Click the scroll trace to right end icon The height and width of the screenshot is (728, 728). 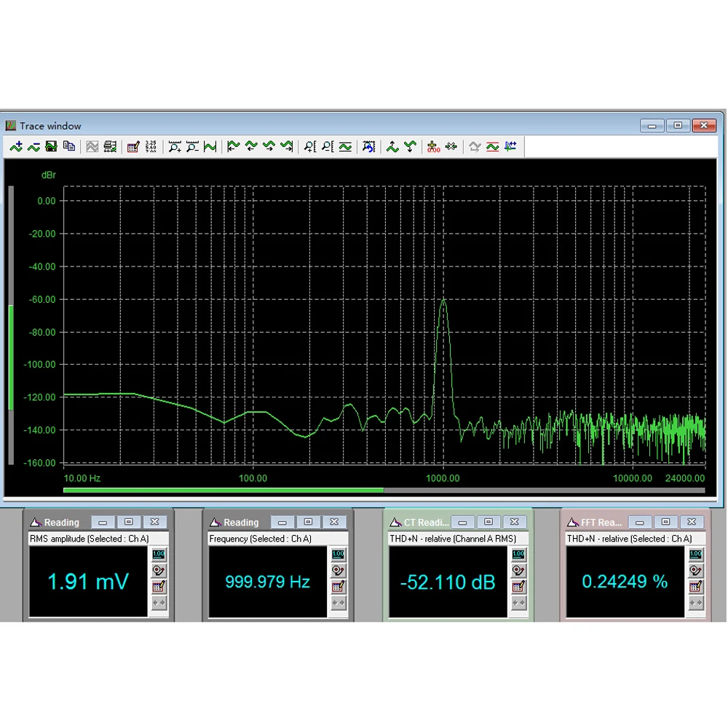coord(286,147)
